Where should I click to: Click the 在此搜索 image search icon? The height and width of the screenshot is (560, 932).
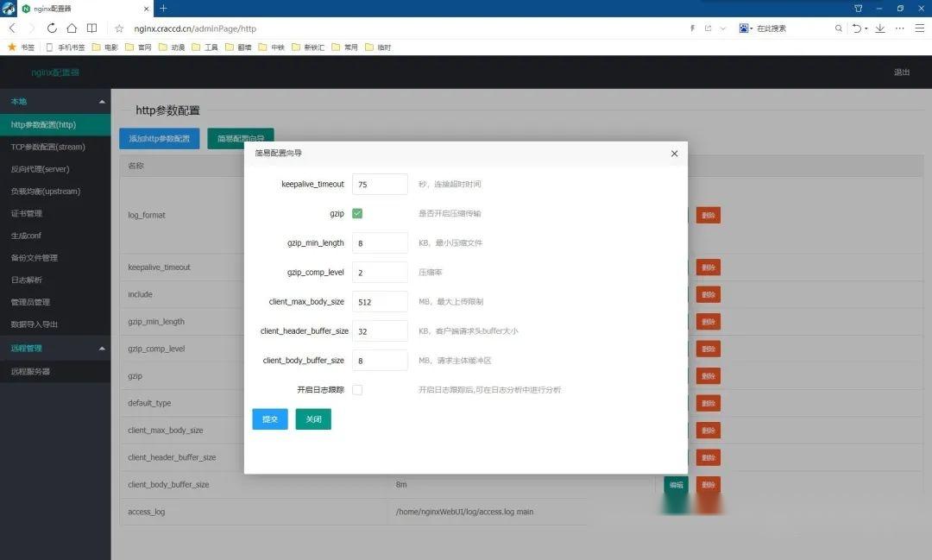(745, 28)
